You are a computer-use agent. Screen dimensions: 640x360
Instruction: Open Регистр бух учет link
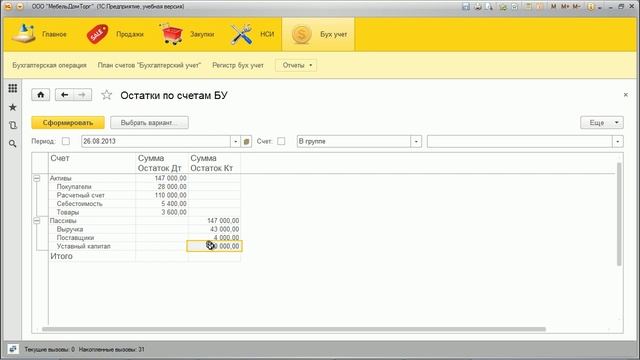pyautogui.click(x=238, y=65)
